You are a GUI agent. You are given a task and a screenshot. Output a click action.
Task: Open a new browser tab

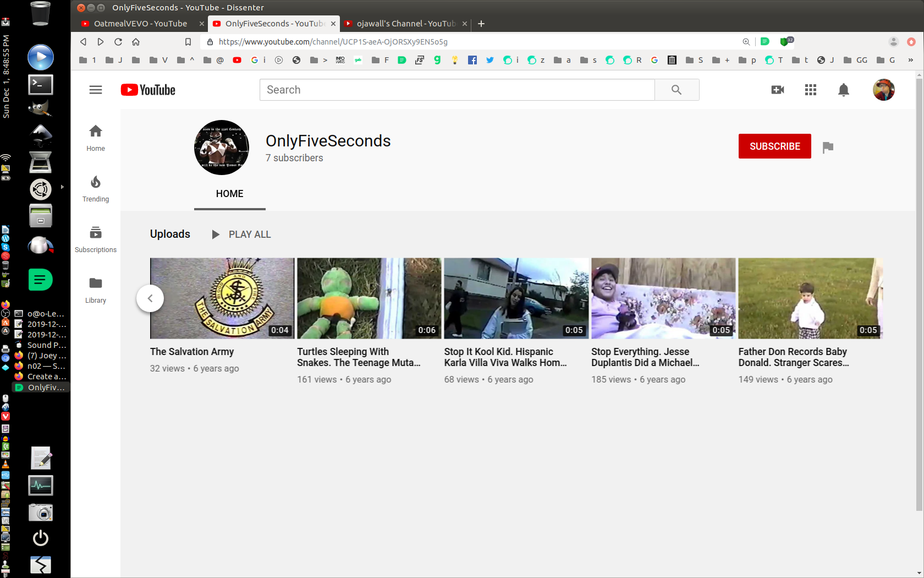pyautogui.click(x=481, y=24)
